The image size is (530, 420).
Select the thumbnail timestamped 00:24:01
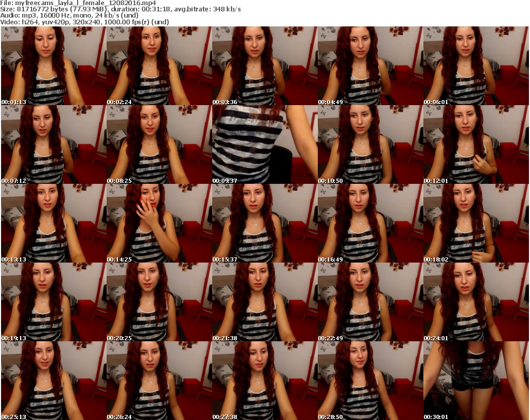pyautogui.click(x=476, y=302)
